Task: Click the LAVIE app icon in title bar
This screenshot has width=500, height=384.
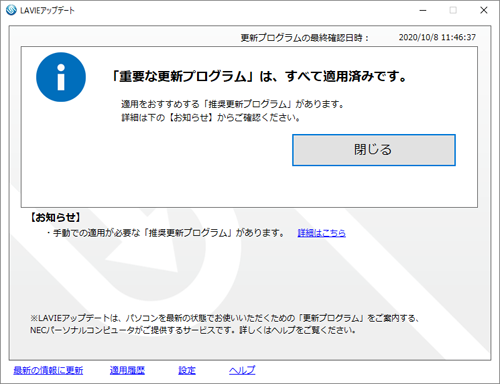Action: click(x=11, y=10)
